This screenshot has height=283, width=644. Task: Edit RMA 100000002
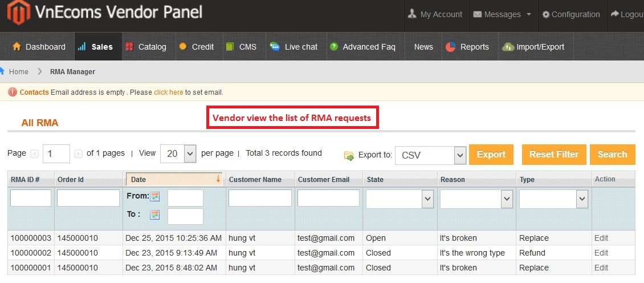point(601,253)
